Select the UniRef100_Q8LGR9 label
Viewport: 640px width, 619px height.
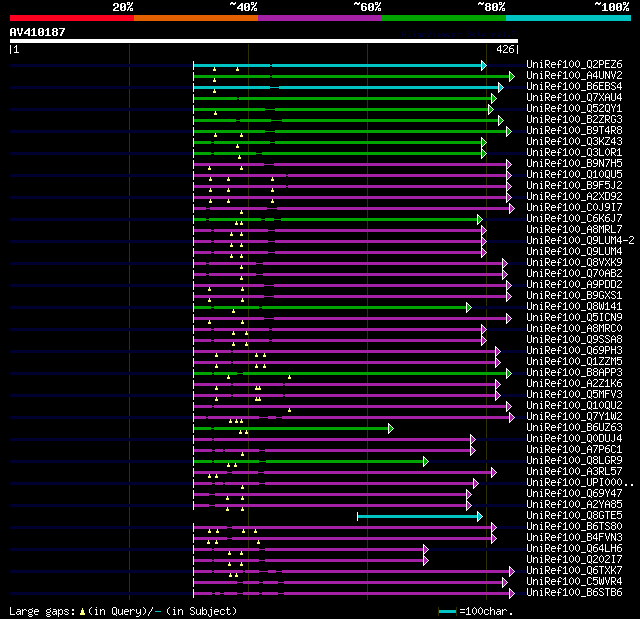(574, 460)
